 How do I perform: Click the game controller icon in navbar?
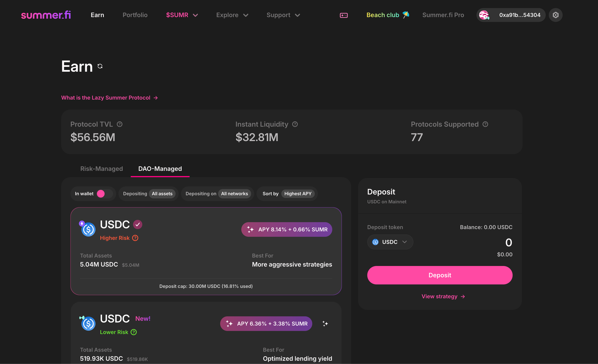click(344, 15)
